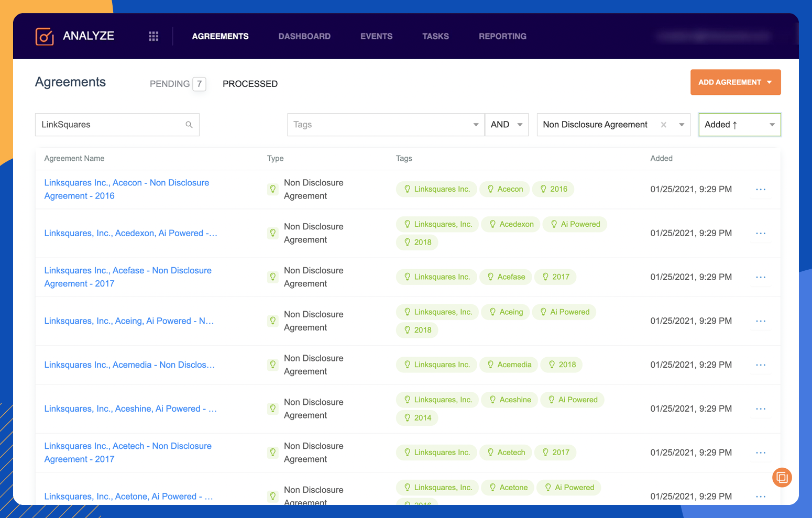Click the lightbulb type icon next to Non Disclosure Agreement

[x=272, y=189]
